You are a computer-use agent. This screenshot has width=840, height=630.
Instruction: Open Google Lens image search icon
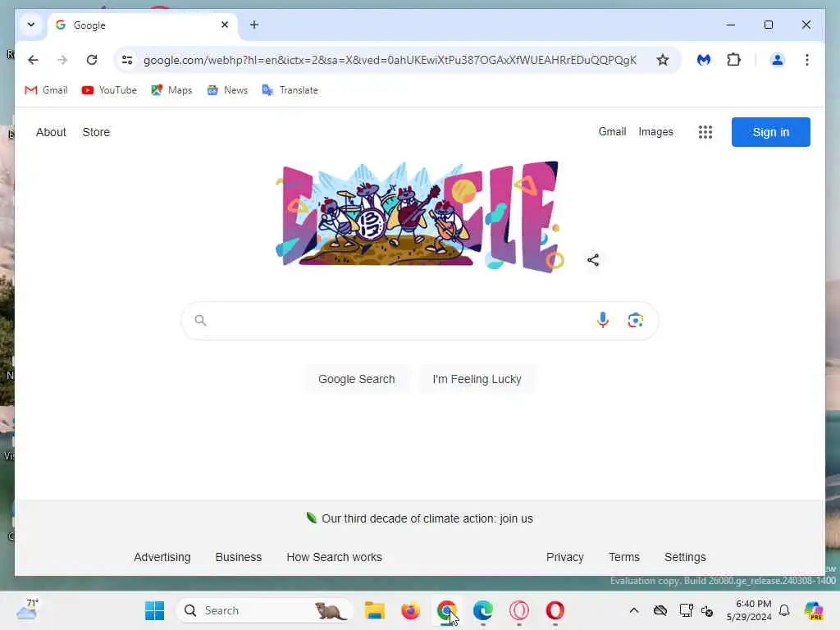pyautogui.click(x=636, y=320)
